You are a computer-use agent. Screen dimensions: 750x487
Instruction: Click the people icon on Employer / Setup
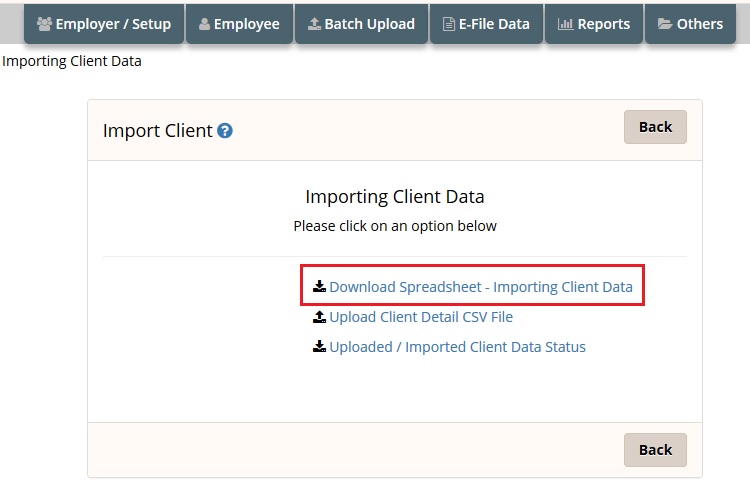click(x=44, y=24)
